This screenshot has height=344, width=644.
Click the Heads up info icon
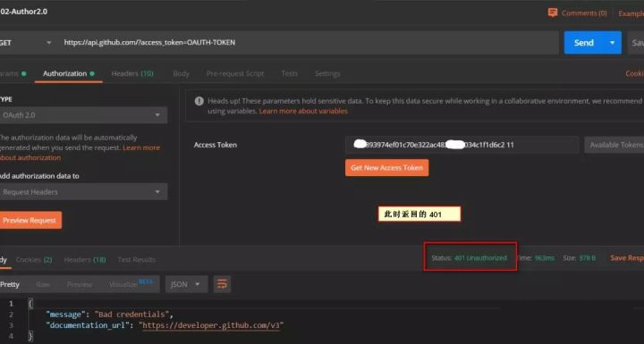click(x=199, y=101)
